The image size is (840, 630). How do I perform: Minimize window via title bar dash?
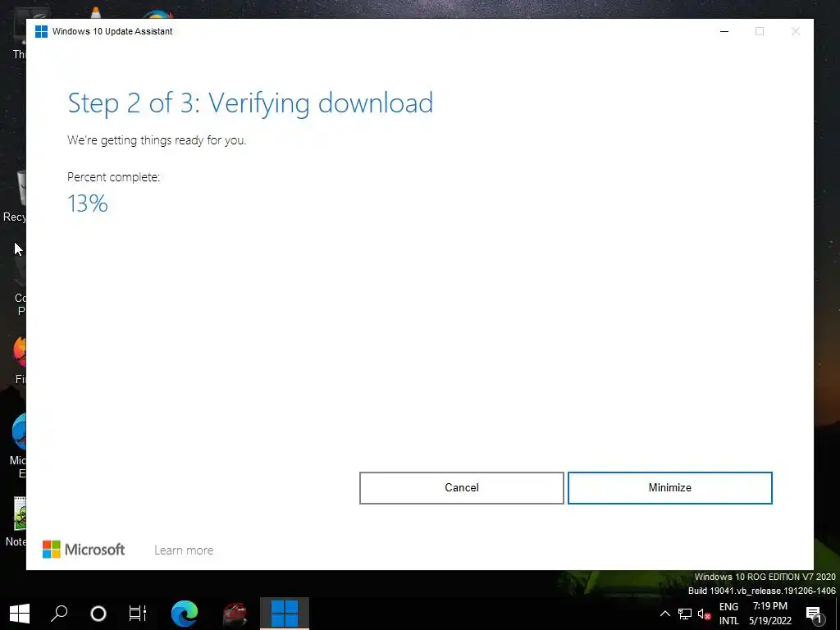click(x=724, y=32)
